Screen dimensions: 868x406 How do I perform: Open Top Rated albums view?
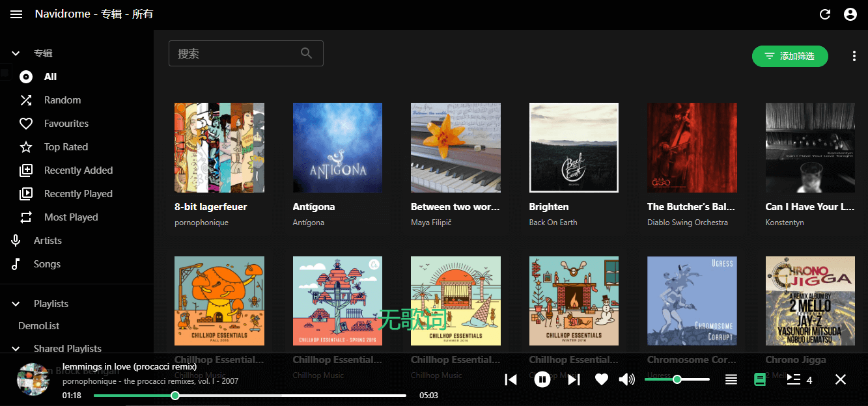click(66, 147)
